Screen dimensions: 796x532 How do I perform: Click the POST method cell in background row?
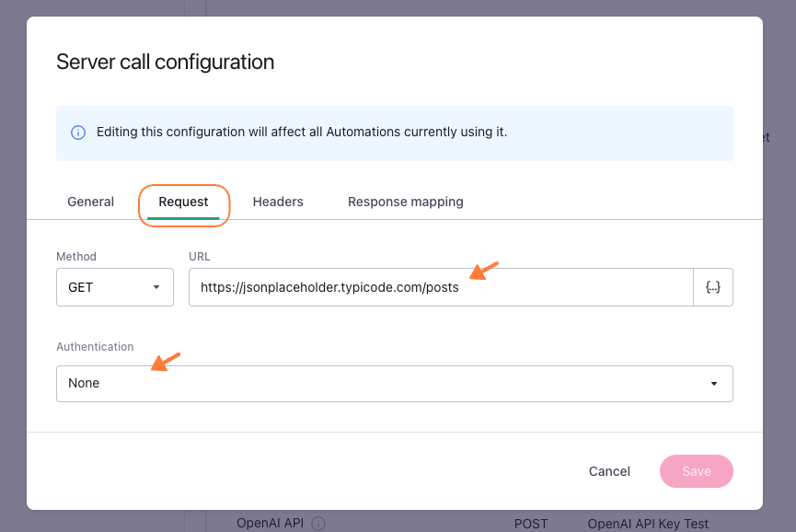531,524
